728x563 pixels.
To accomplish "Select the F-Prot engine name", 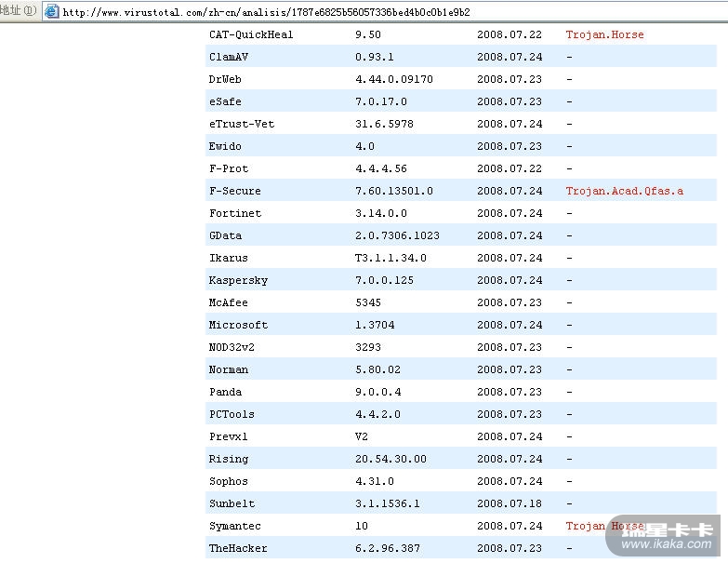I will tap(229, 168).
